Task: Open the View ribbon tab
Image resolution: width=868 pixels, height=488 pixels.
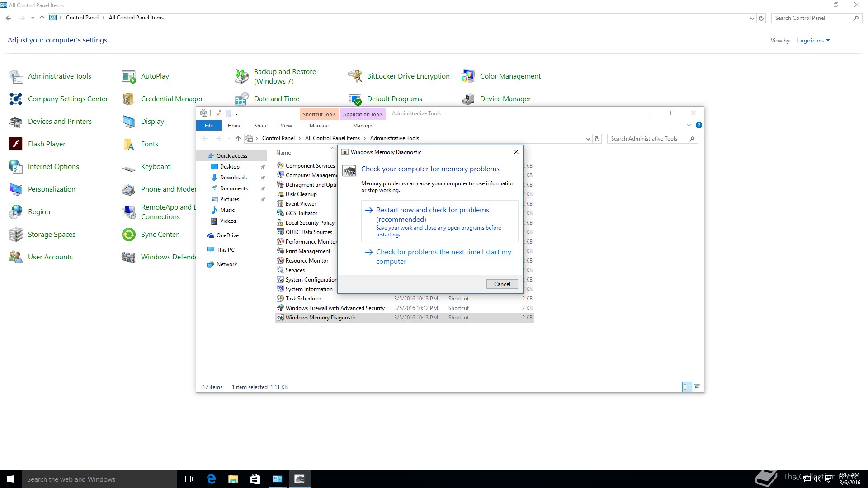Action: [286, 126]
